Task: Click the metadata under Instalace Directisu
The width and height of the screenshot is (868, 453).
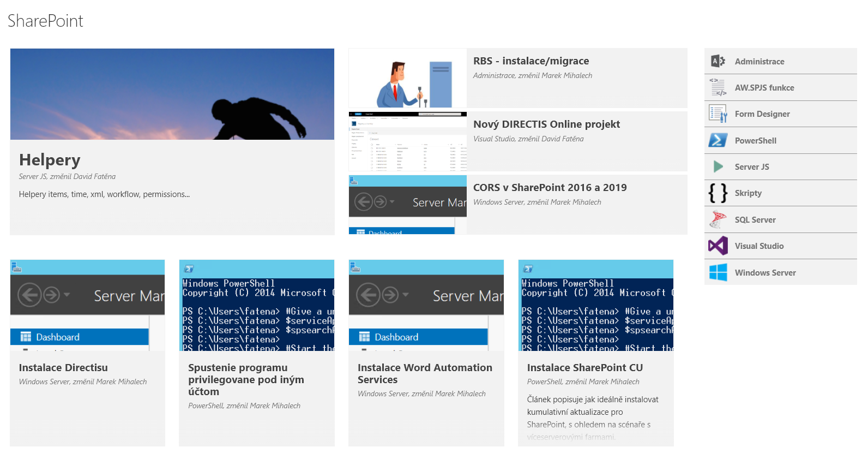Action: pyautogui.click(x=83, y=382)
